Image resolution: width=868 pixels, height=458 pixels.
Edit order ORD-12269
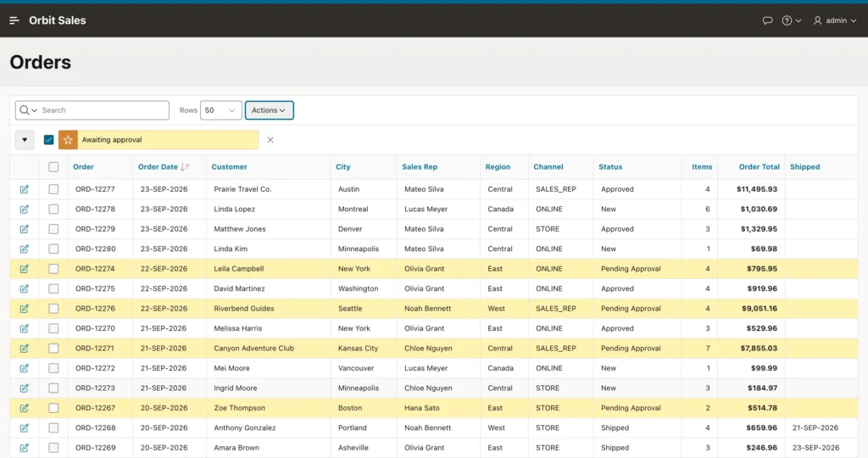click(x=25, y=448)
